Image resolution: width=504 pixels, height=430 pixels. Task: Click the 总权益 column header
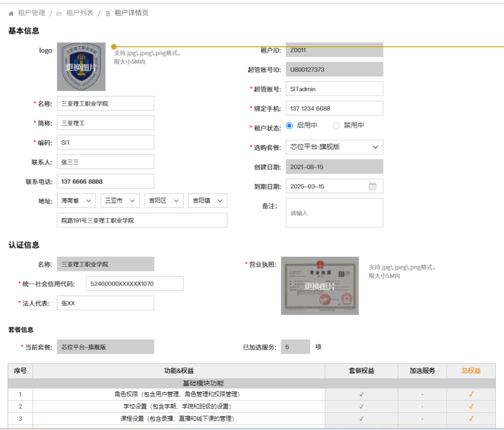pyautogui.click(x=470, y=371)
